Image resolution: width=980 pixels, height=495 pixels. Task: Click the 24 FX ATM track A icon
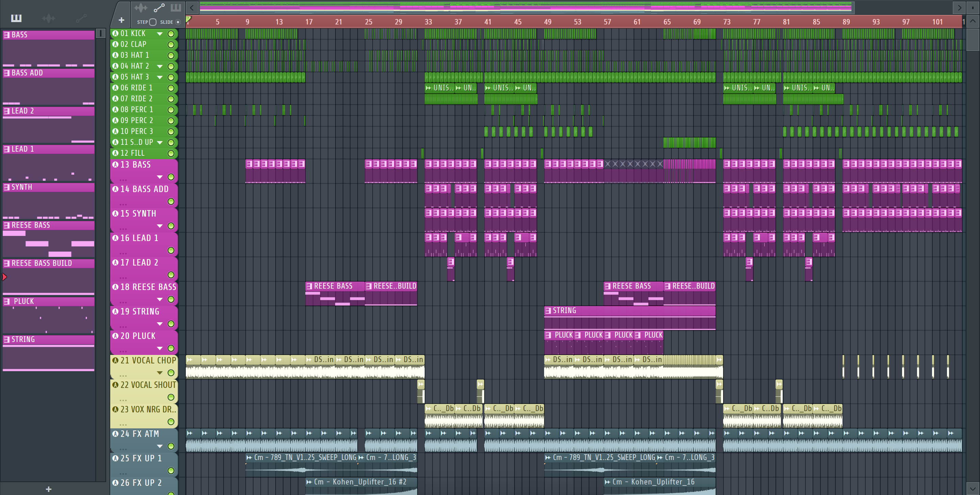(x=115, y=434)
